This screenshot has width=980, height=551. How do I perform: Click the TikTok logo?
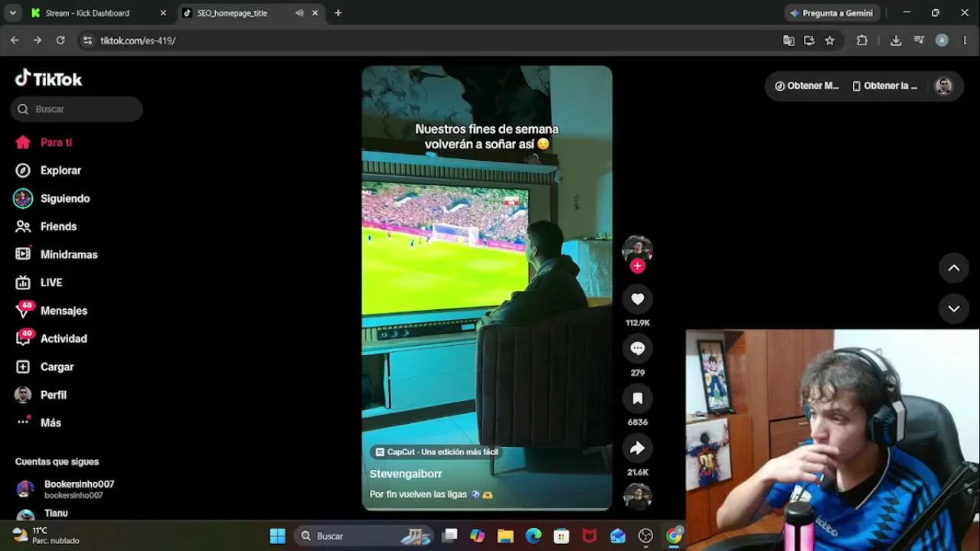click(x=48, y=79)
